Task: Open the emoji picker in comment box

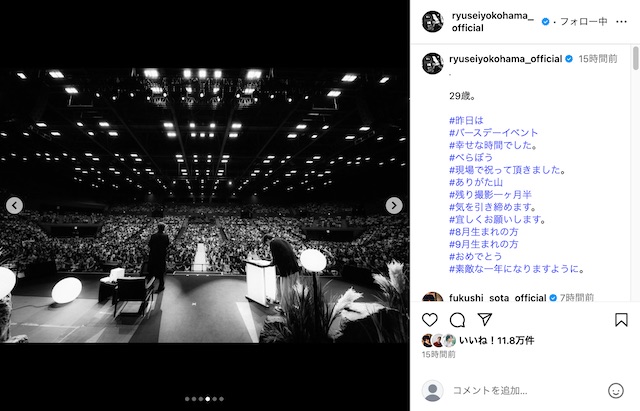Action: (616, 391)
